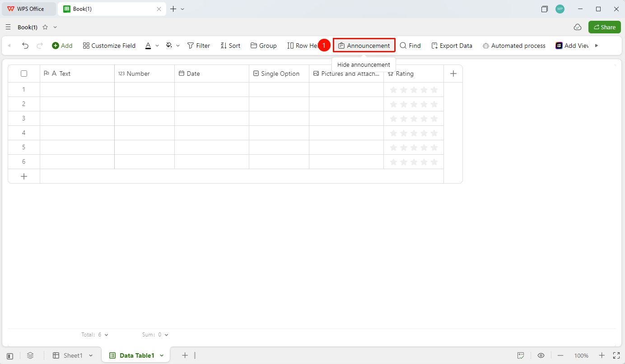
Task: Click the cloud sync status icon
Action: (x=578, y=27)
